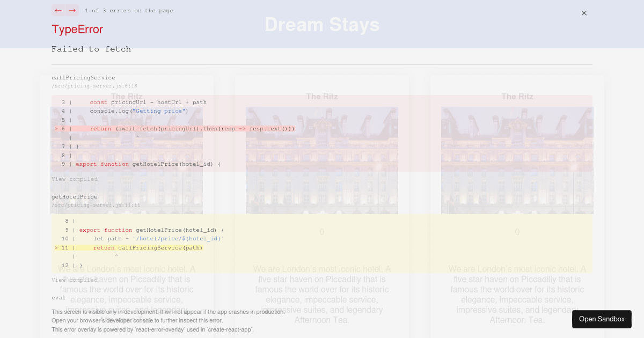Select the callPricingService stack frame heading
This screenshot has height=338, width=644.
(x=84, y=78)
